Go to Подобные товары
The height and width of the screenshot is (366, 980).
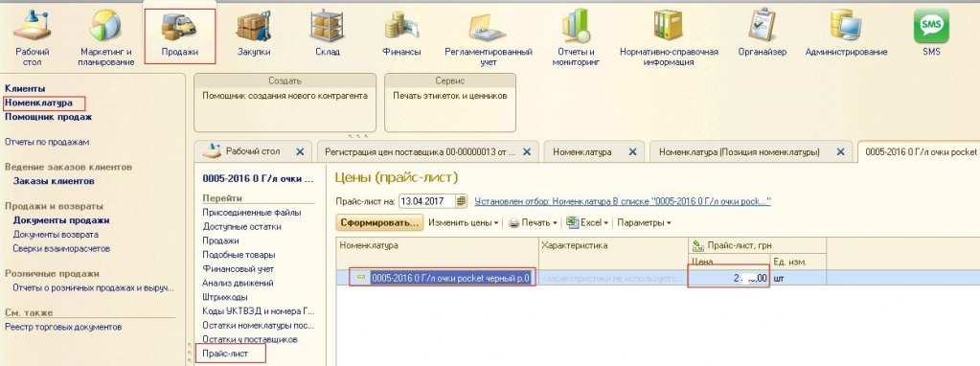tap(239, 255)
